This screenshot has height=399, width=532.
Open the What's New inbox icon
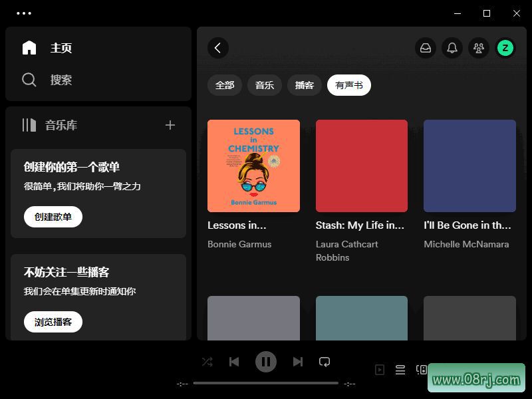coord(426,48)
